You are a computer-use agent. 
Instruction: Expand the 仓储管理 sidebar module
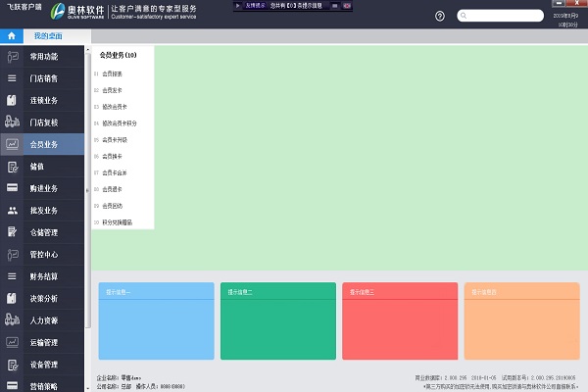tap(45, 232)
